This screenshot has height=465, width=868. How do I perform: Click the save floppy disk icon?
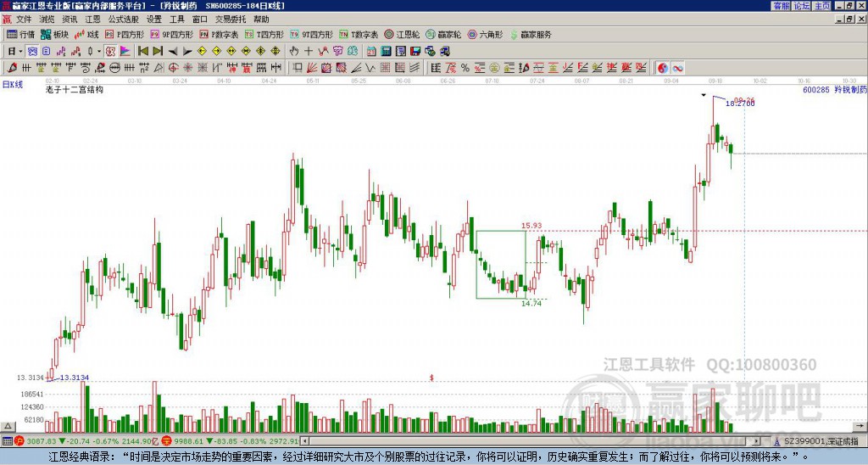[x=415, y=52]
